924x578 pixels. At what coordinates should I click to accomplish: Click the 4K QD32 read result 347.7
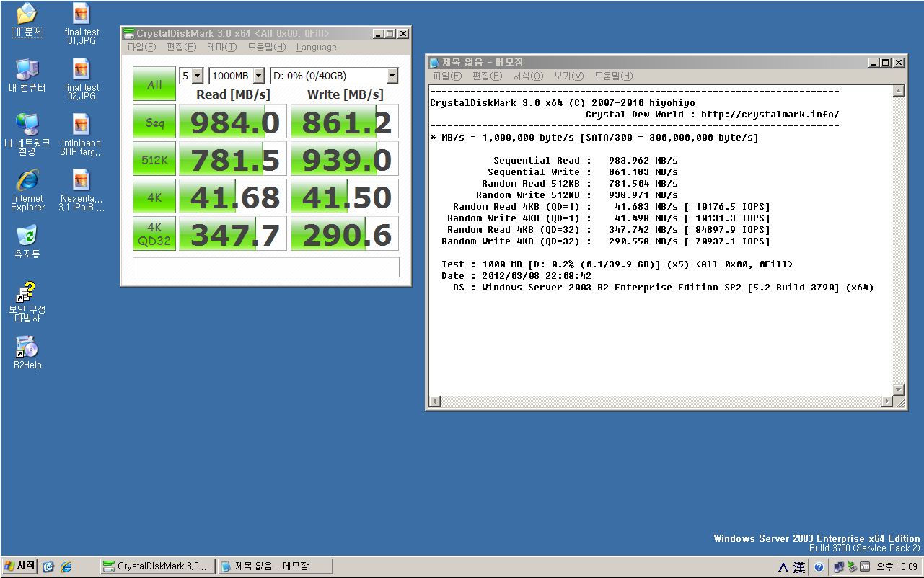pyautogui.click(x=233, y=234)
